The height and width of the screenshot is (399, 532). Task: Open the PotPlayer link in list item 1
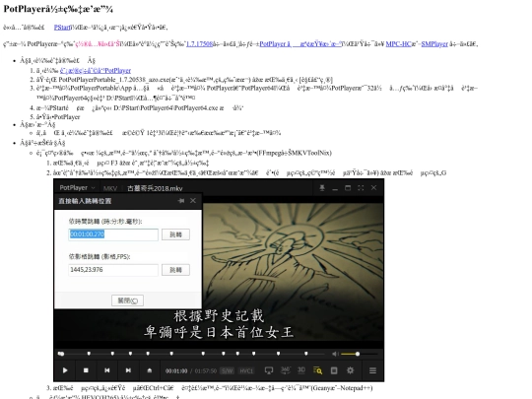(x=96, y=71)
